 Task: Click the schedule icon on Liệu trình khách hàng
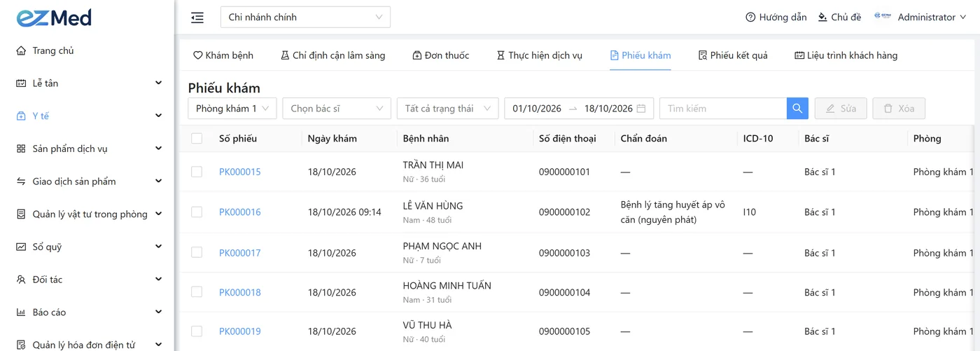pyautogui.click(x=799, y=55)
